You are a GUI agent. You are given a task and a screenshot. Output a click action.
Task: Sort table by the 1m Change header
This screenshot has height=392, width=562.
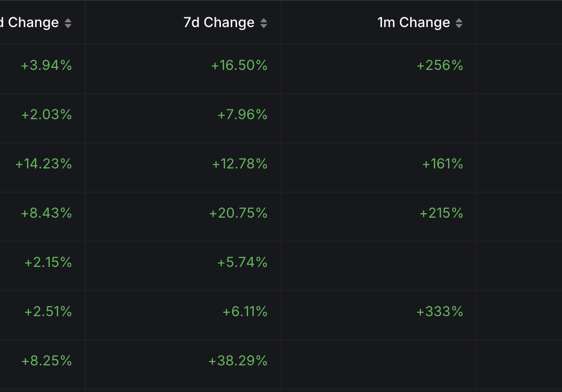point(414,23)
